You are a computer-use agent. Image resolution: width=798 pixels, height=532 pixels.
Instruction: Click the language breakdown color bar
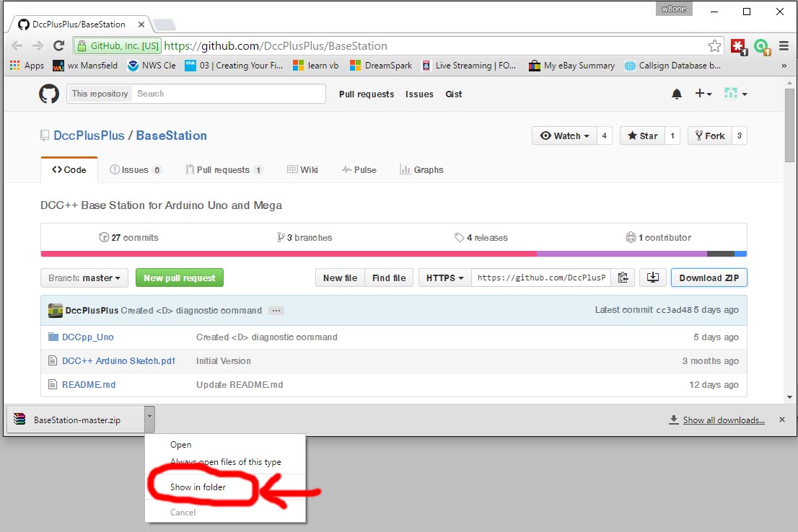(x=393, y=254)
